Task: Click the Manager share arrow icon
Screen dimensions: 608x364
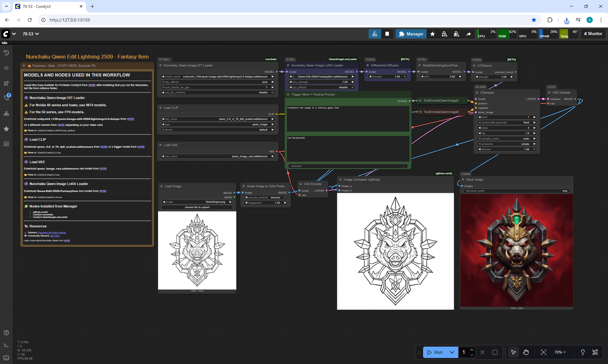Action: tap(469, 34)
